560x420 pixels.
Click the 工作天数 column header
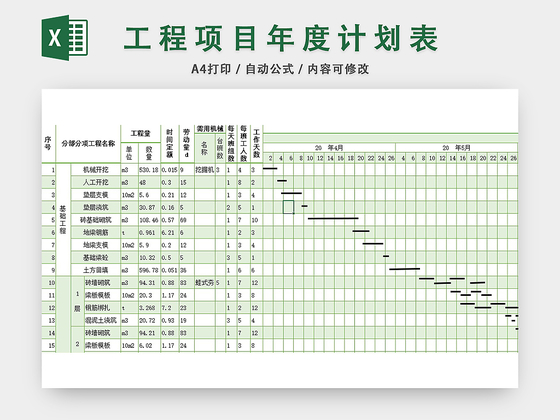(x=256, y=144)
